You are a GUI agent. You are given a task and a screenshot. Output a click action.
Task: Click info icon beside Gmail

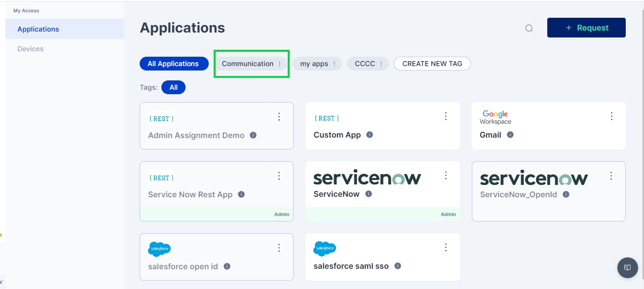(x=510, y=135)
